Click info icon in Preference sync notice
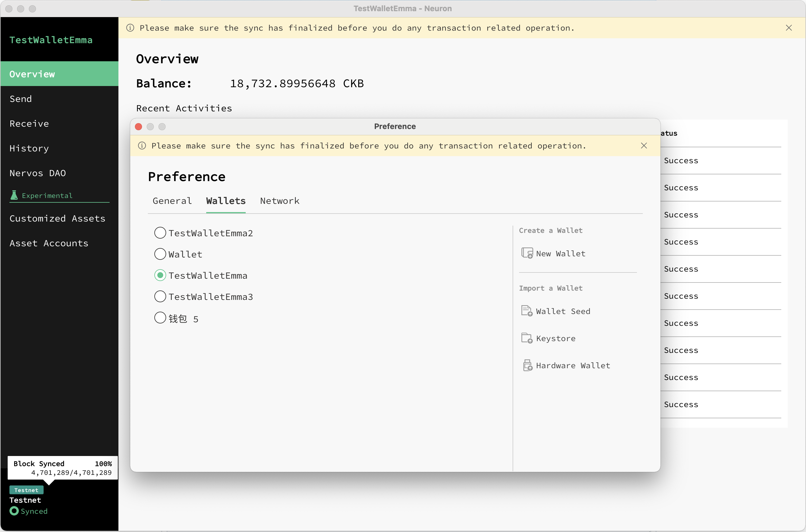806x532 pixels. point(142,146)
